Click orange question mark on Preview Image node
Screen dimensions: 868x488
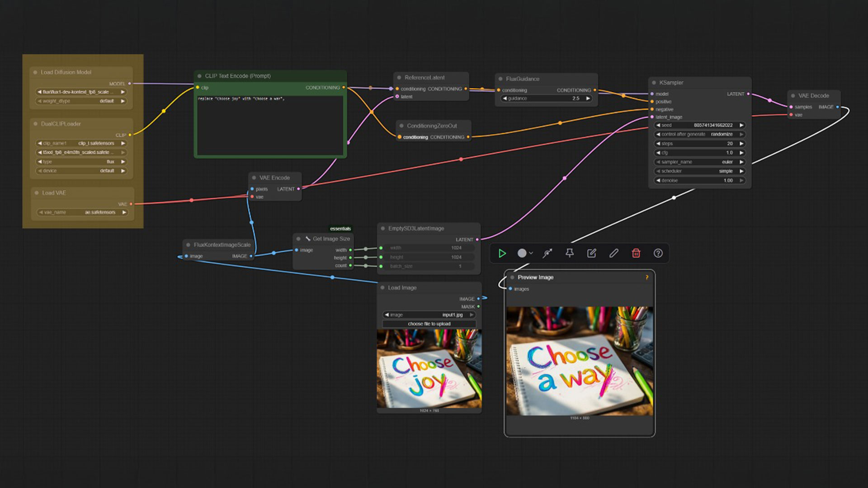pos(647,277)
